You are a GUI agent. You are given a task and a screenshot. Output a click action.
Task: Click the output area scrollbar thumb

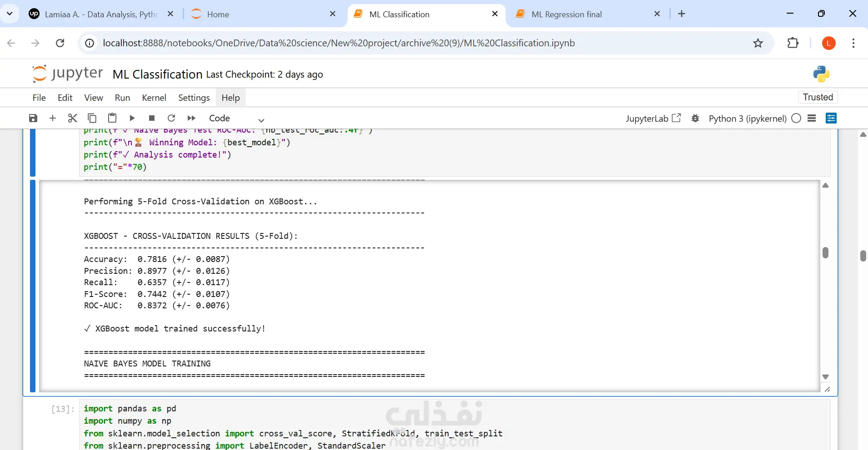click(826, 252)
